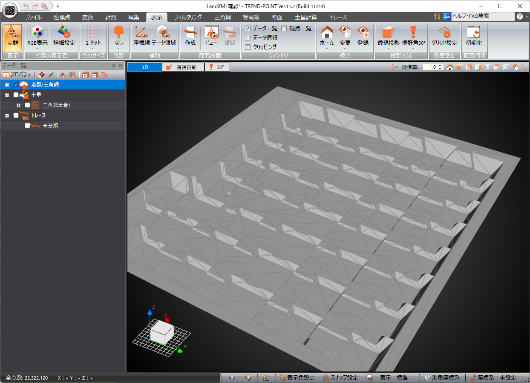Screen dimensions: 530x383
Task: Collapse the 土量 tree node
Action: [7, 95]
